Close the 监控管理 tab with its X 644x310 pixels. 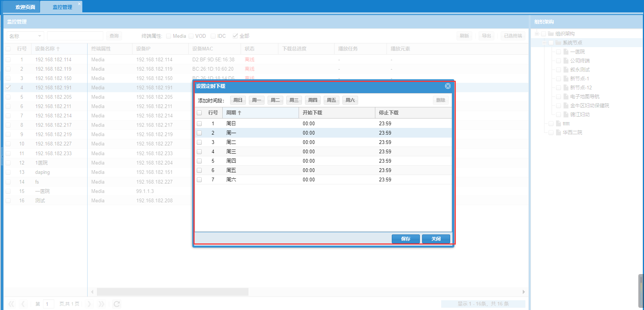pos(79,4)
